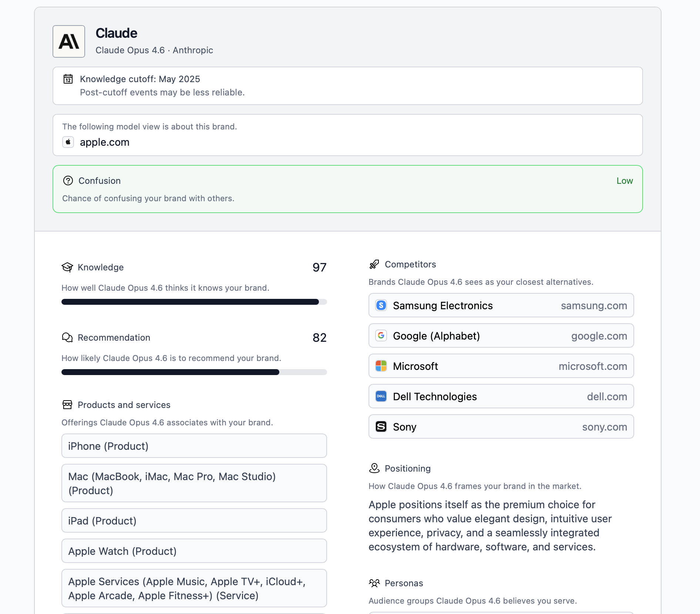Select the speech bubble Recommendation icon
This screenshot has height=614, width=700.
coord(67,337)
